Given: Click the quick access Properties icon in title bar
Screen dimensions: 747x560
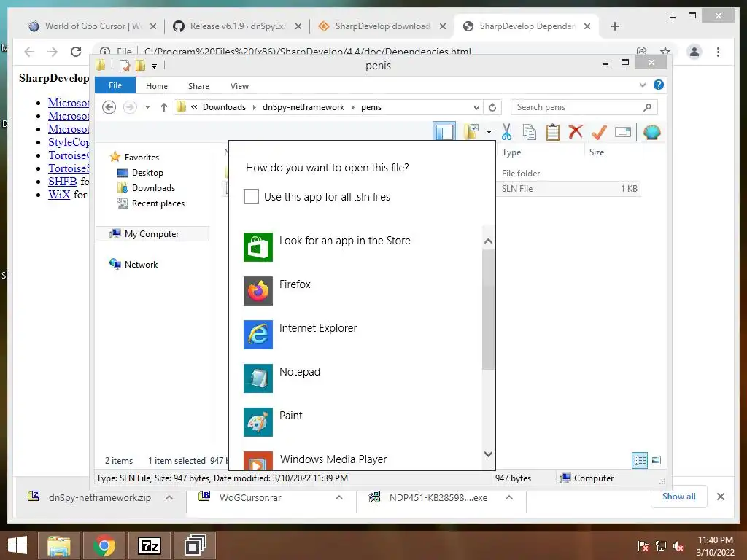Looking at the screenshot, I should coord(125,66).
